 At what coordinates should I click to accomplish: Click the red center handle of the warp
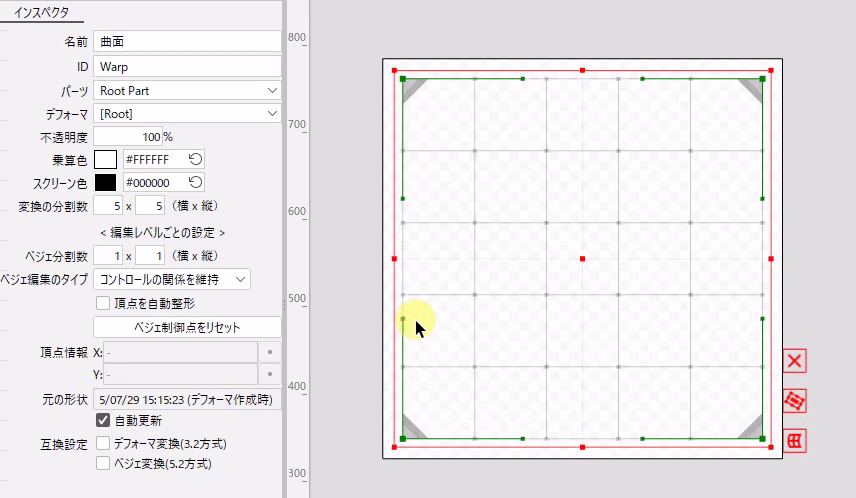tap(583, 259)
